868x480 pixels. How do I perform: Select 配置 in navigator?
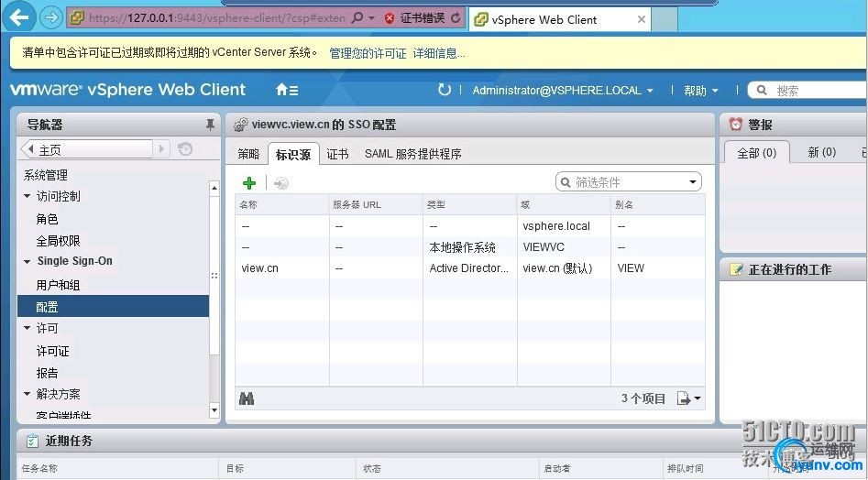coord(113,306)
